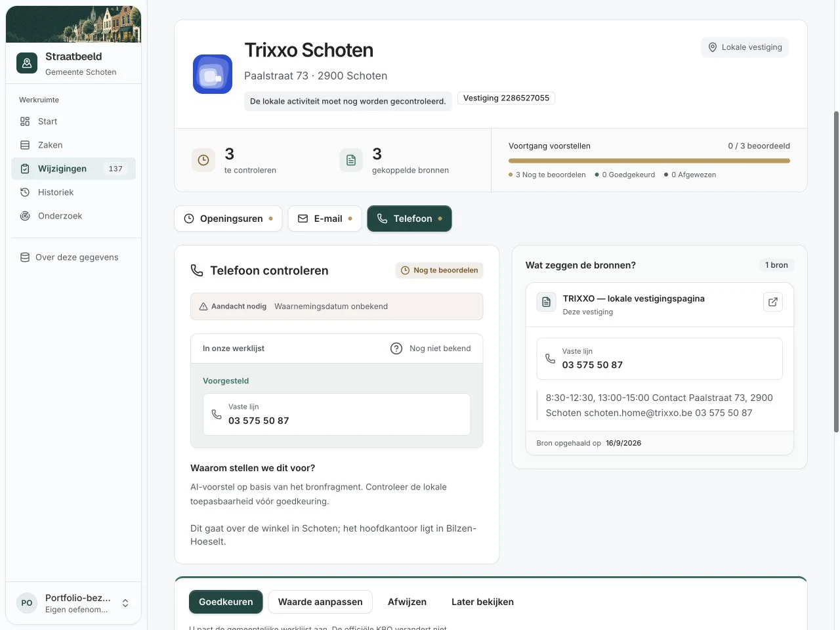Click the phone icon in source Vaste lijn
This screenshot has height=630, width=840.
click(x=550, y=359)
